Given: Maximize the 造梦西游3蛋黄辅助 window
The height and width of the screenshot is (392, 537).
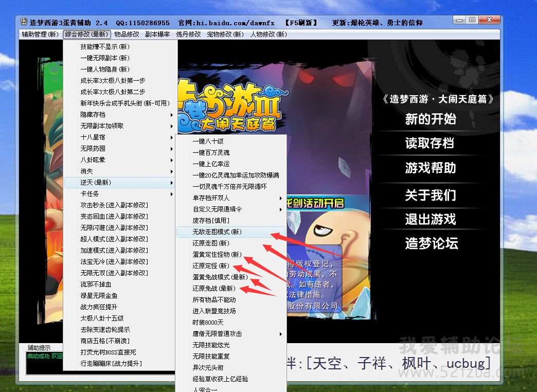Looking at the screenshot, I should 472,20.
